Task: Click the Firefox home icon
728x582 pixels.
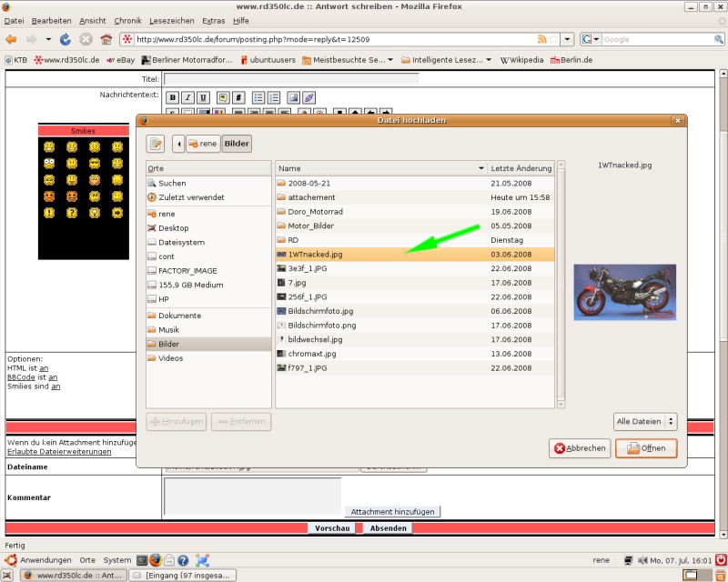Action: pos(106,39)
